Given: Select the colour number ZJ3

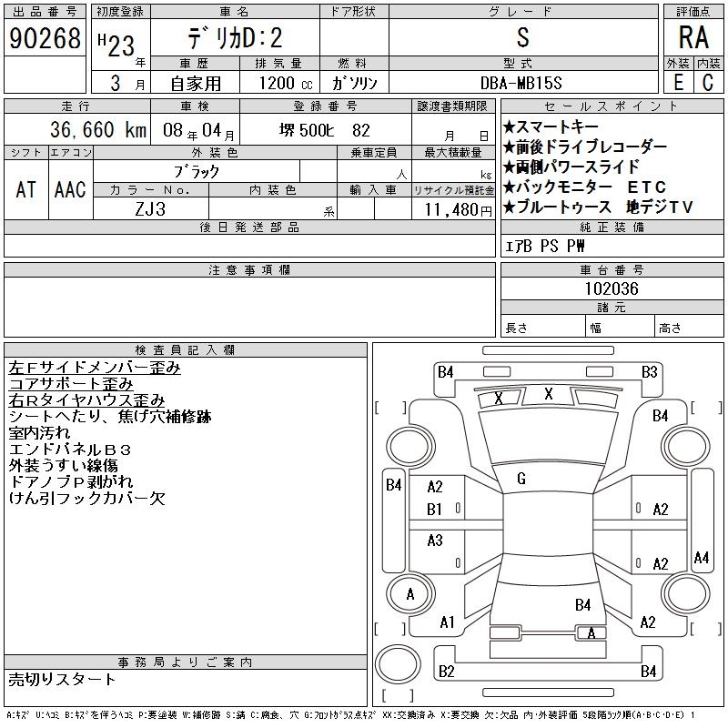Looking at the screenshot, I should 150,209.
